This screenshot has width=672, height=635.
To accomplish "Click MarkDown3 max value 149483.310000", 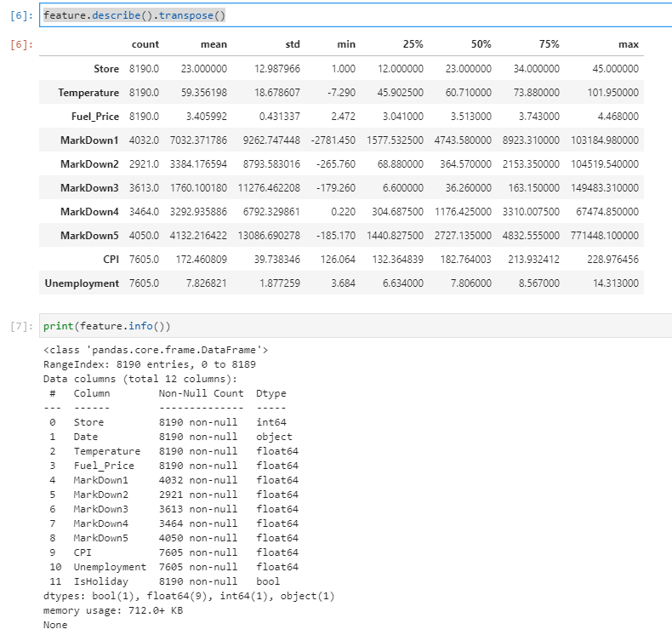I will [x=605, y=188].
